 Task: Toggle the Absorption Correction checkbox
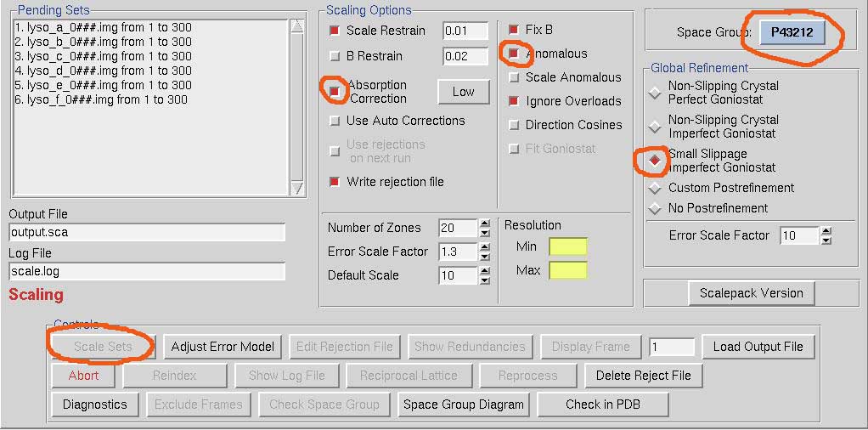pyautogui.click(x=335, y=90)
